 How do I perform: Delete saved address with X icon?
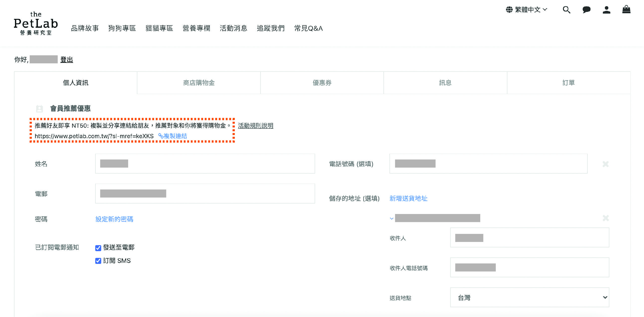coord(605,218)
